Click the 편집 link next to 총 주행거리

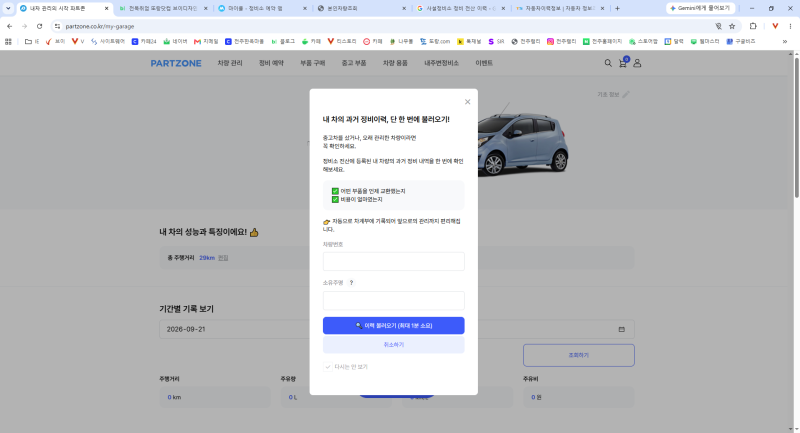223,258
